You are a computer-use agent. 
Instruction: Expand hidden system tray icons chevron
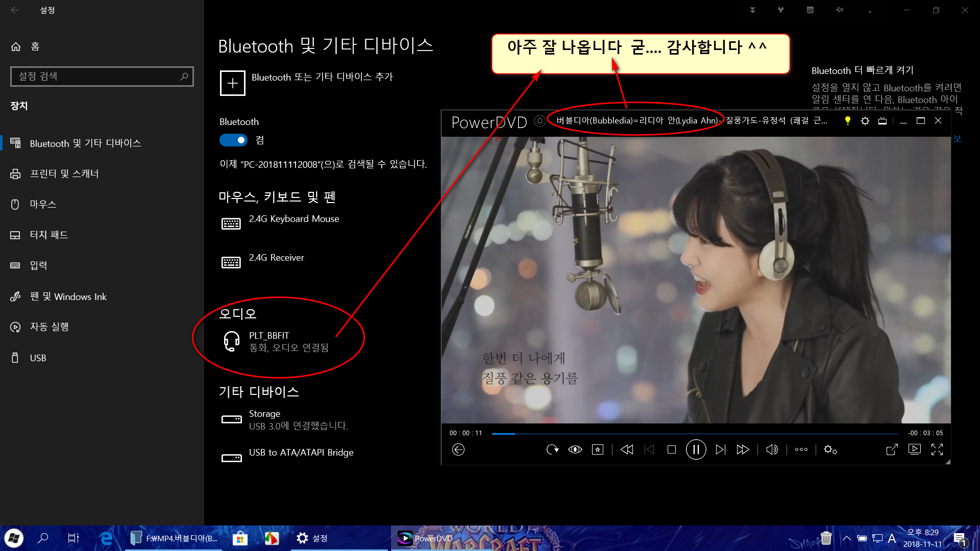pyautogui.click(x=846, y=538)
